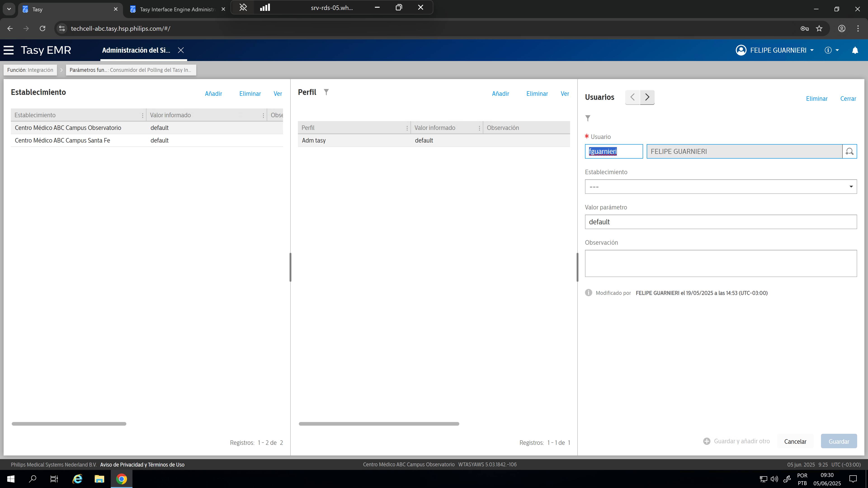Click Añadir in Perfil panel
The height and width of the screenshot is (488, 868).
500,94
